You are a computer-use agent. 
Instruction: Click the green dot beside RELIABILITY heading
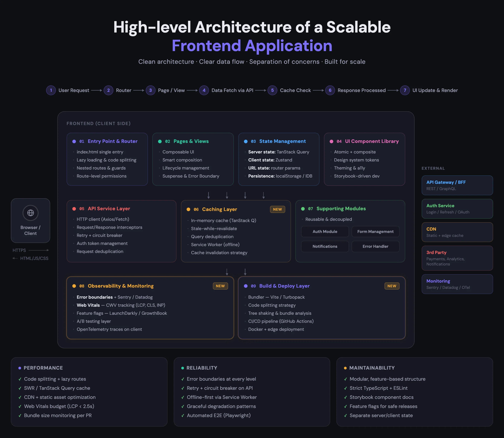183,368
